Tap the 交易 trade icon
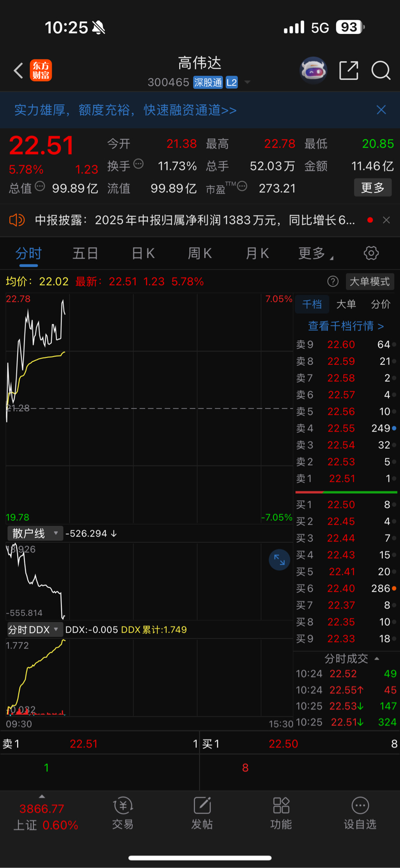The width and height of the screenshot is (400, 868). [123, 813]
